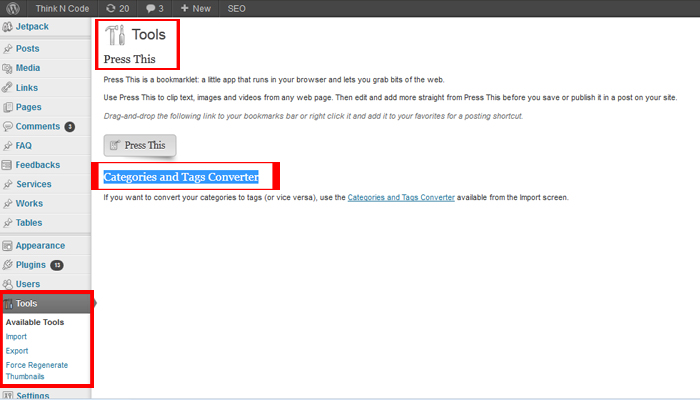Open the Comments menu label

[38, 126]
